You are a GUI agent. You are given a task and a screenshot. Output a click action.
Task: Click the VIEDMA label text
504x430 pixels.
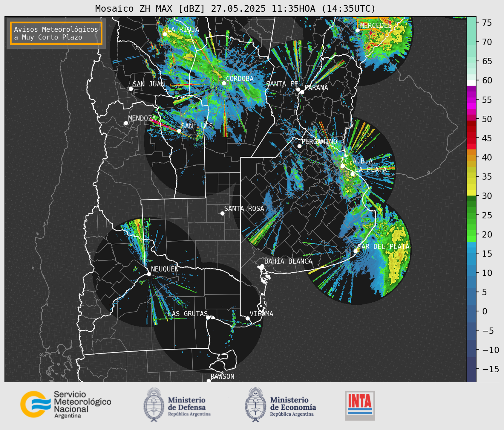coord(261,314)
